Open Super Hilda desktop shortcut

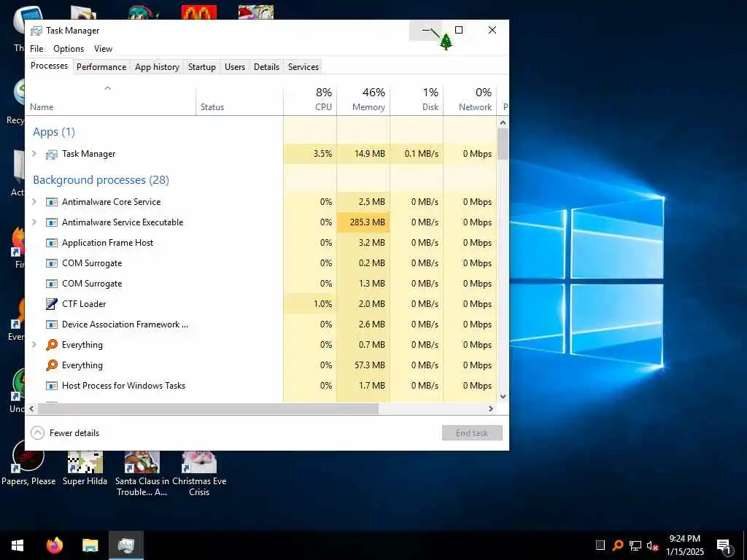click(x=85, y=469)
